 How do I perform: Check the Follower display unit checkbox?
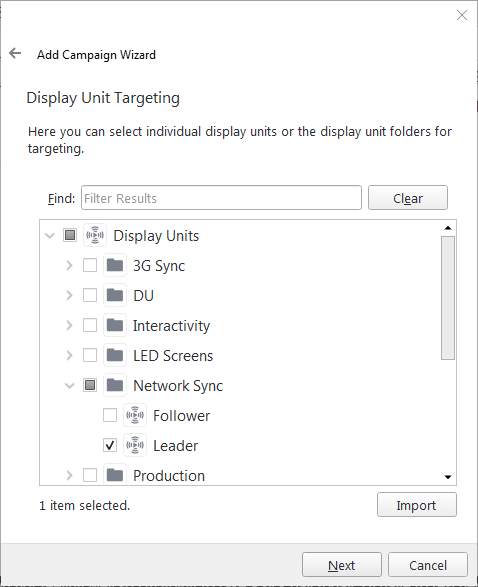coord(110,415)
